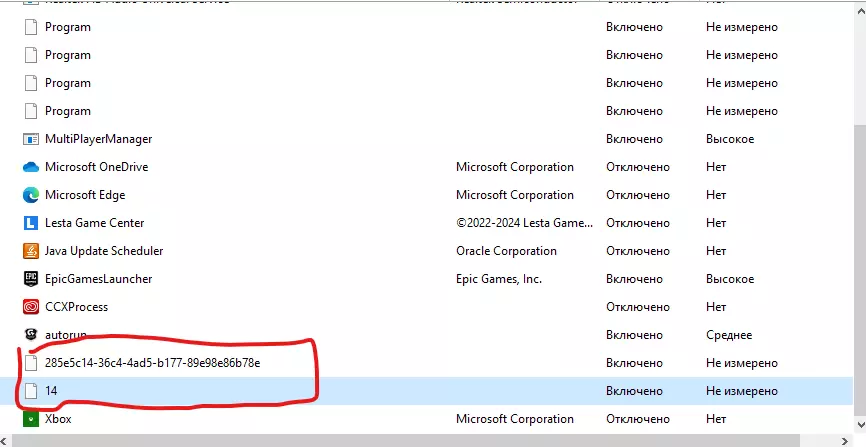Viewport: 866px width, 447px height.
Task: Click the autorun entry icon
Action: tap(31, 334)
